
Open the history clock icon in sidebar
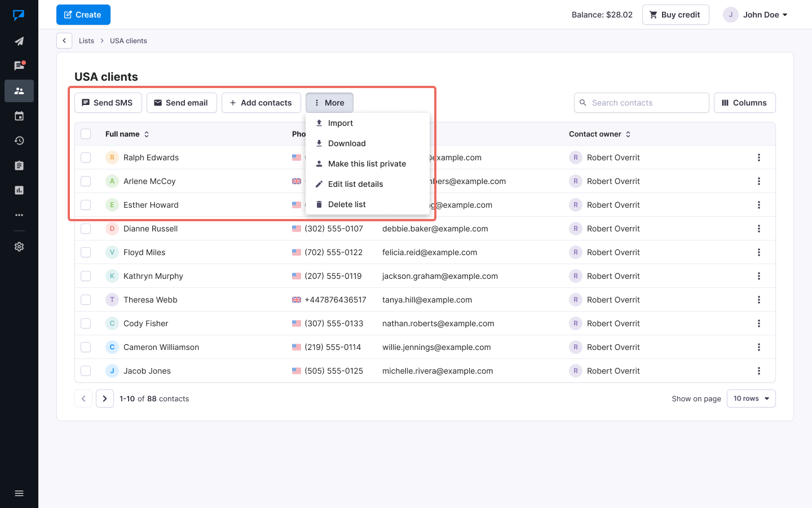19,141
